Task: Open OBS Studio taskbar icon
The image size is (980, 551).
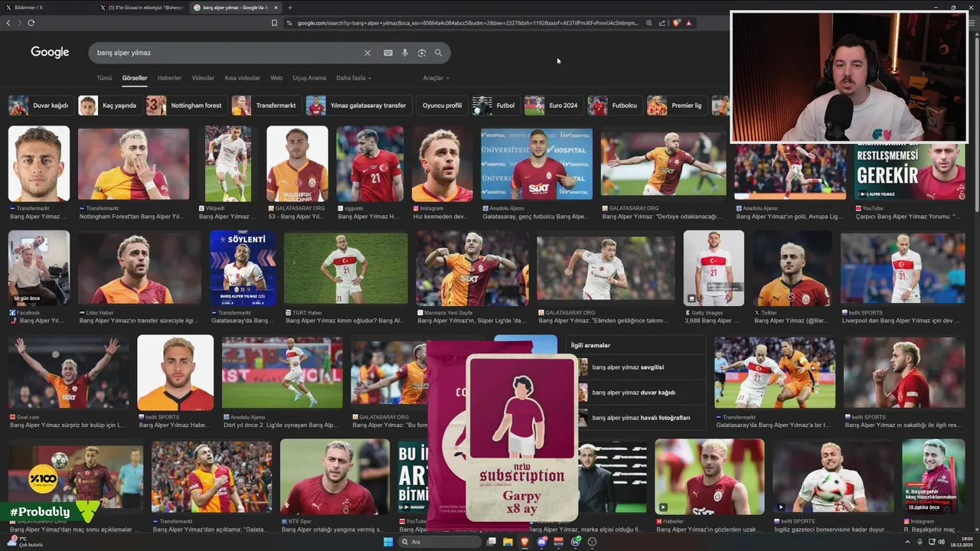Action: click(592, 542)
